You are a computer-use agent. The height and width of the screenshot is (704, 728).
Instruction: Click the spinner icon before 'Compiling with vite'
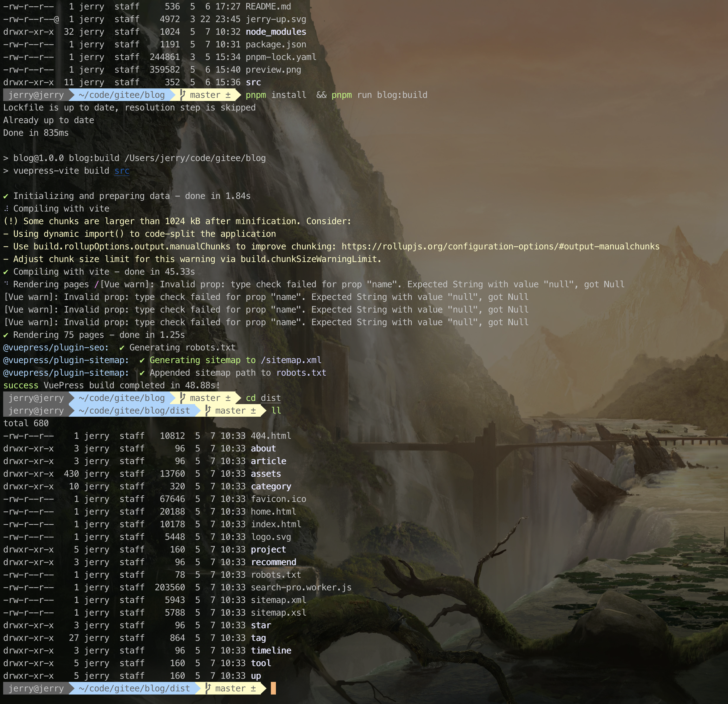tap(6, 209)
